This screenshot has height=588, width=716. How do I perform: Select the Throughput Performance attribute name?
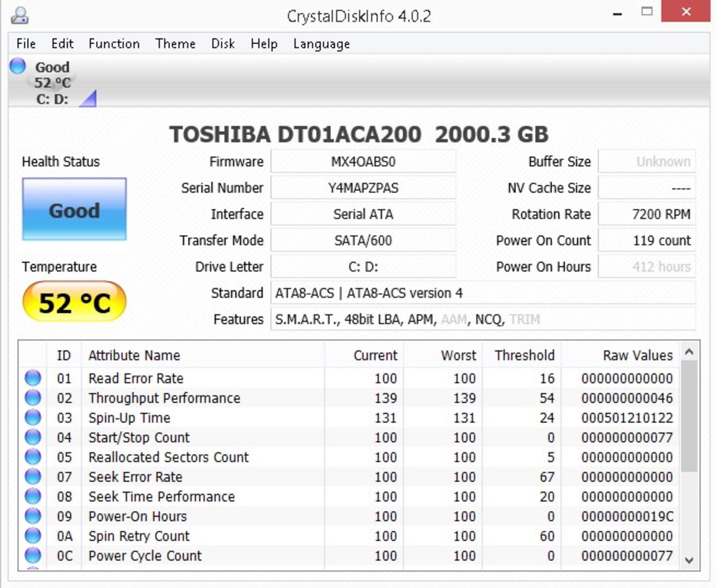pos(164,398)
